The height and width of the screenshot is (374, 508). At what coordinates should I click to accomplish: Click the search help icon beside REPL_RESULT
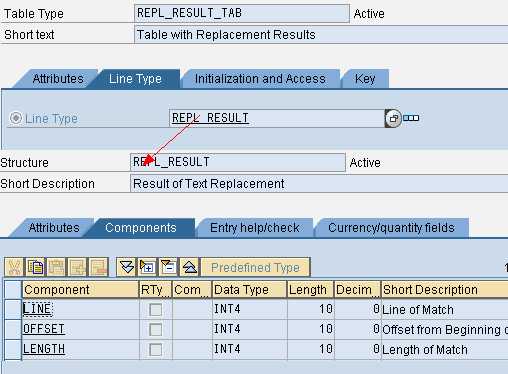click(x=393, y=118)
